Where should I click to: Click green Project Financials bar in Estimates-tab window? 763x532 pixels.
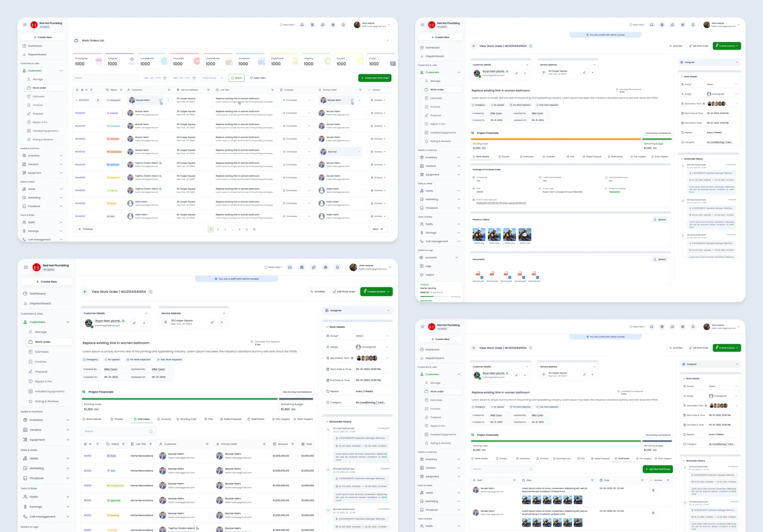180,399
